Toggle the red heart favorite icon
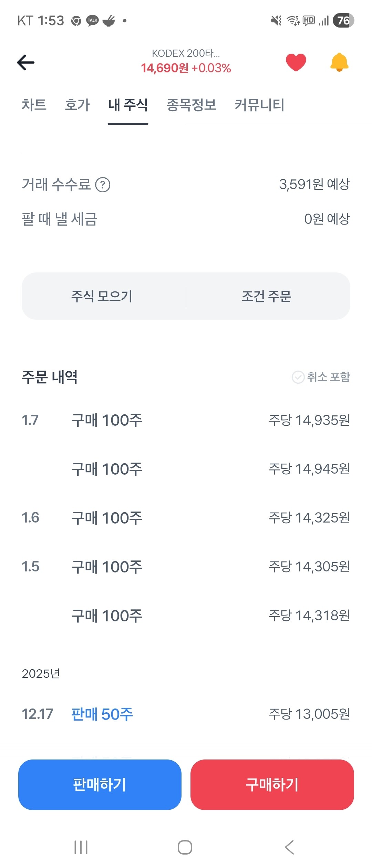This screenshot has height=868, width=372. pyautogui.click(x=296, y=62)
